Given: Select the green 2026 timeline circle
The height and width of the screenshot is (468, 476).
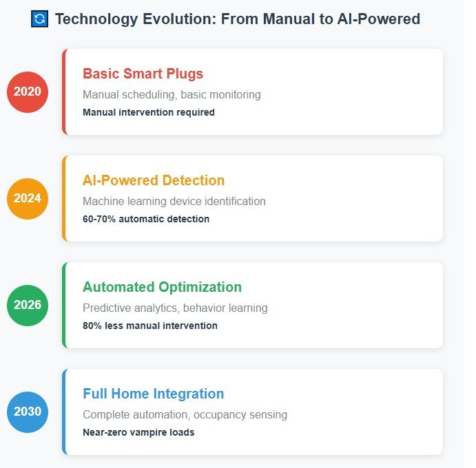Looking at the screenshot, I should click(28, 306).
